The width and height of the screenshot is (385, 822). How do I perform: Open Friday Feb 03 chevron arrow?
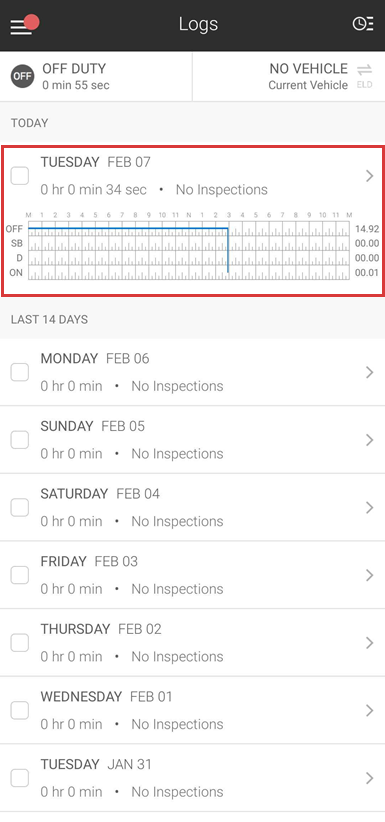369,575
